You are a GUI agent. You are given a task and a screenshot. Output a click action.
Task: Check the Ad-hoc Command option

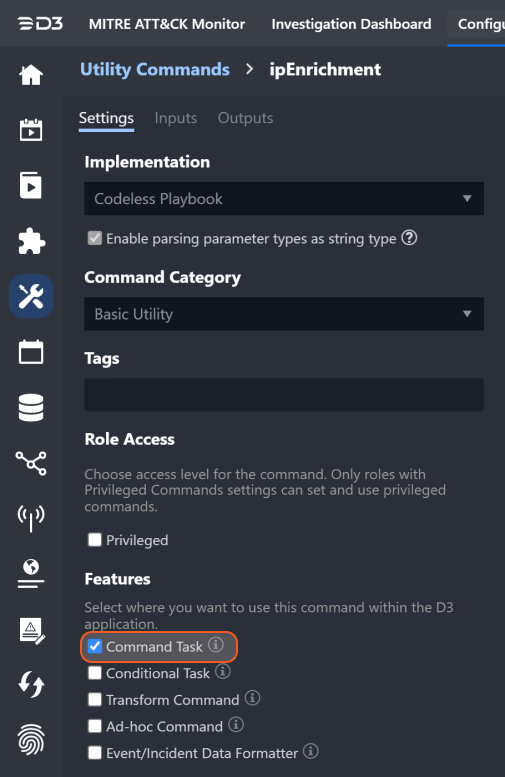[95, 726]
